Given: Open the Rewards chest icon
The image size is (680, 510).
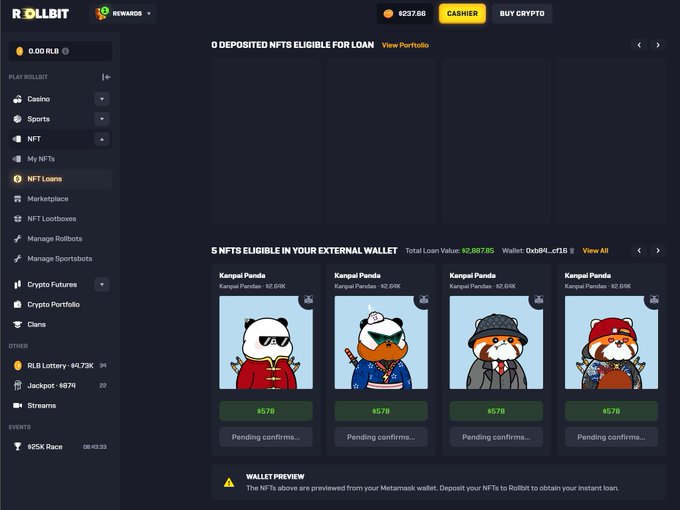Looking at the screenshot, I should tap(102, 13).
